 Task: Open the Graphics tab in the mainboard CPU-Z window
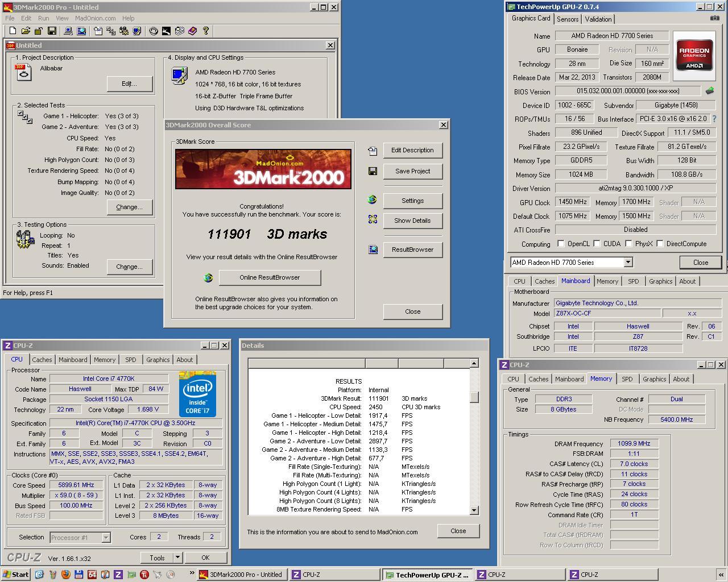[660, 281]
